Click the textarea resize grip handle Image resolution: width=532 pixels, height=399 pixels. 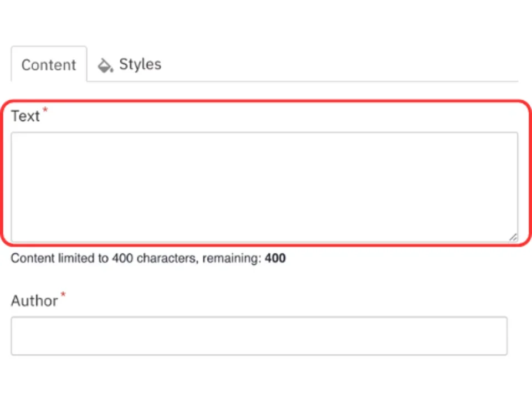tap(513, 237)
